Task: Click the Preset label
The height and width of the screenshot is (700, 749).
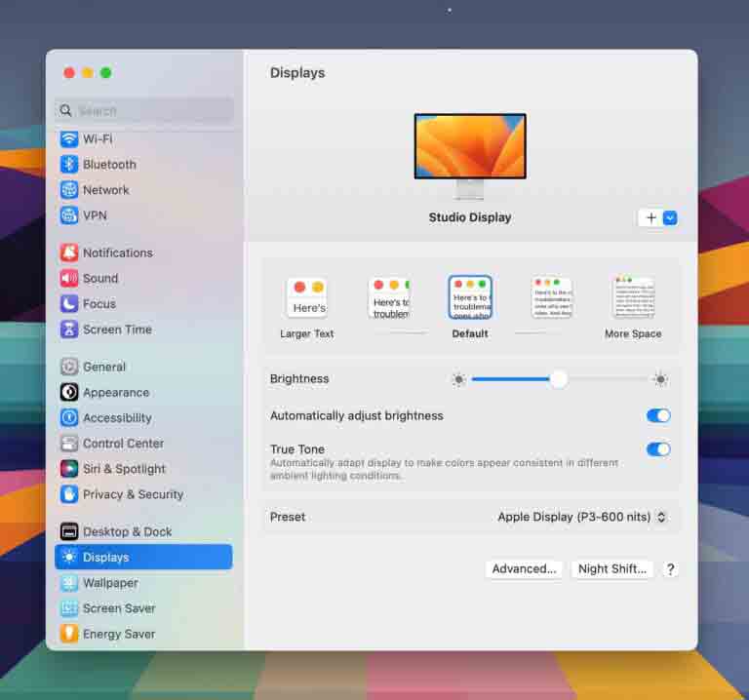Action: 288,517
